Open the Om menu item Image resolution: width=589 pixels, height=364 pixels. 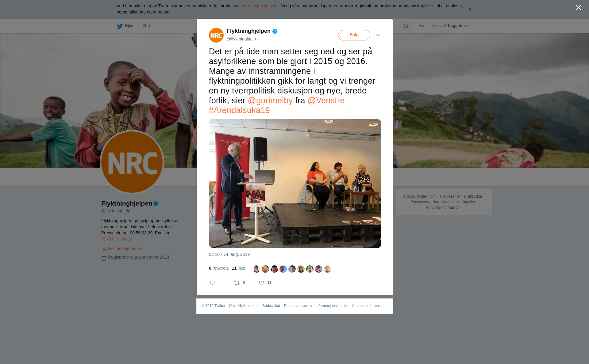click(146, 26)
